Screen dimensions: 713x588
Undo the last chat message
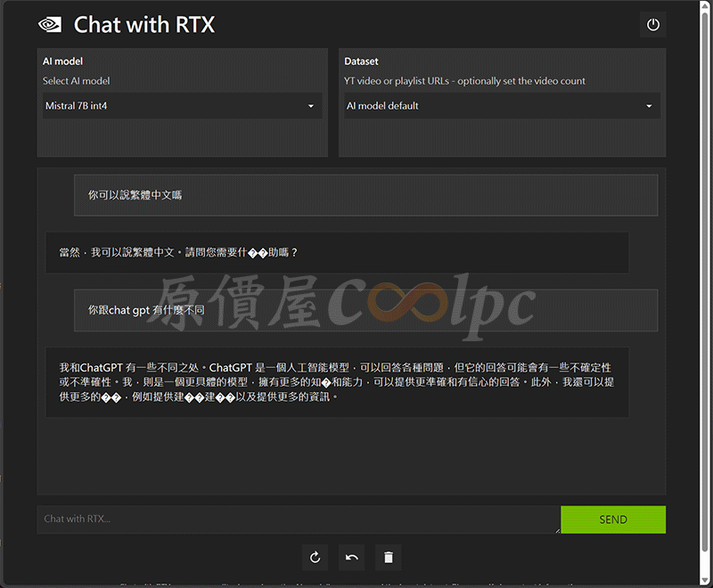click(351, 557)
